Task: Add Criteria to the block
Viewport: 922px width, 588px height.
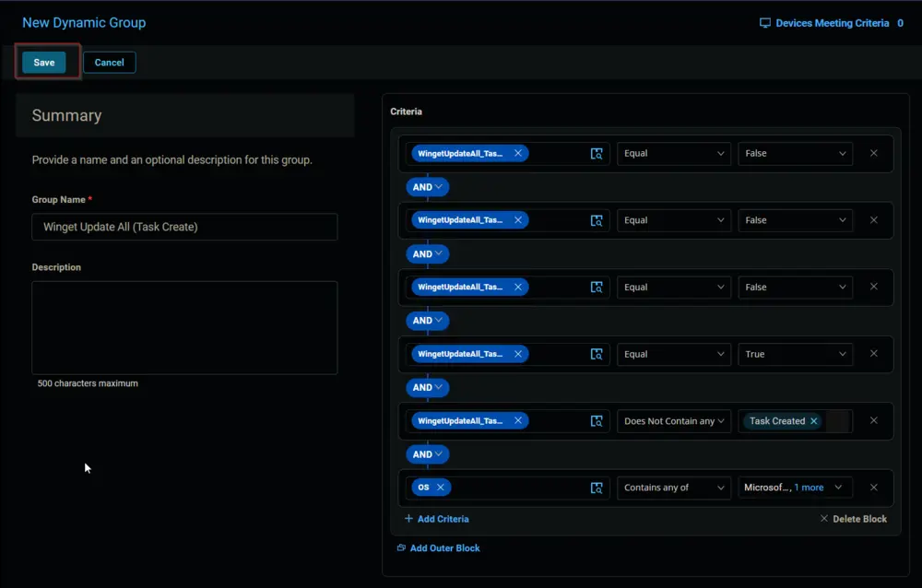Action: (x=437, y=519)
